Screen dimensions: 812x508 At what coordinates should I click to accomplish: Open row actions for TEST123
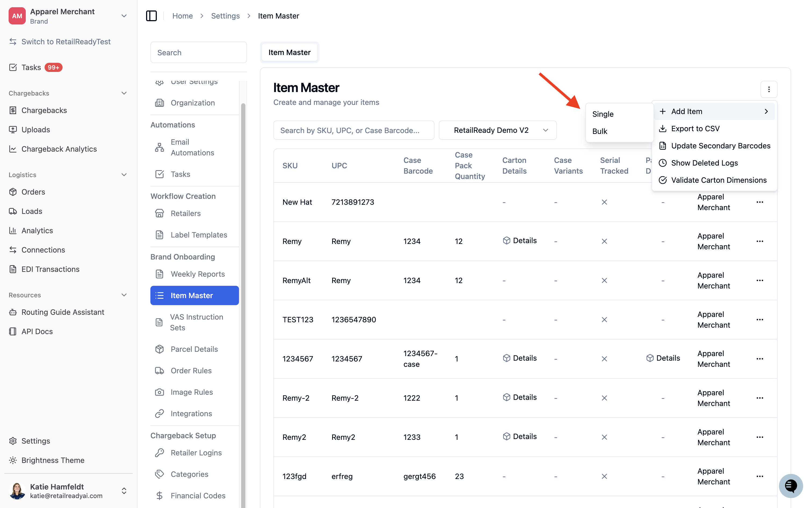[x=760, y=320]
